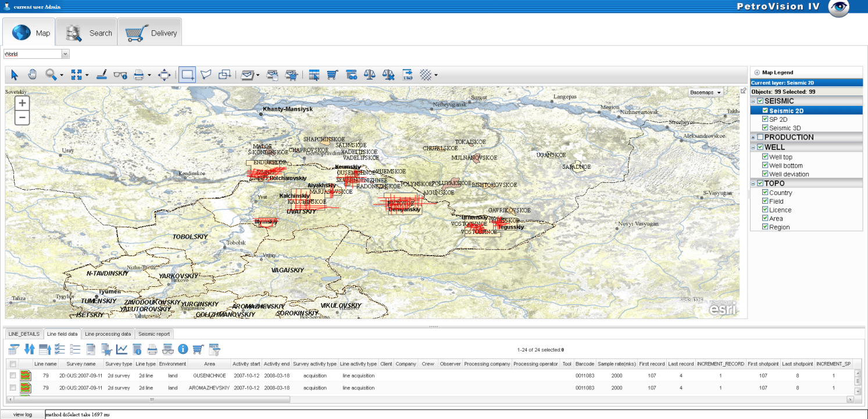Select the Seismic 2D layer row
Screen dimensions: 868x419
click(x=806, y=110)
